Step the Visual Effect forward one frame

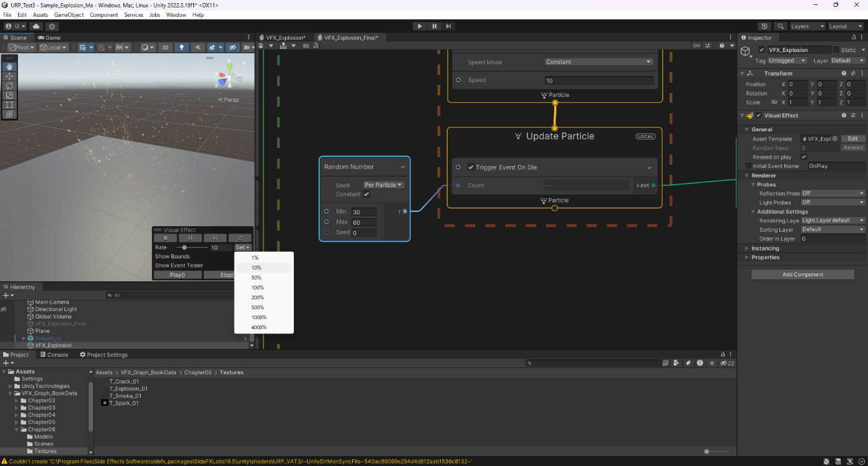(215, 238)
